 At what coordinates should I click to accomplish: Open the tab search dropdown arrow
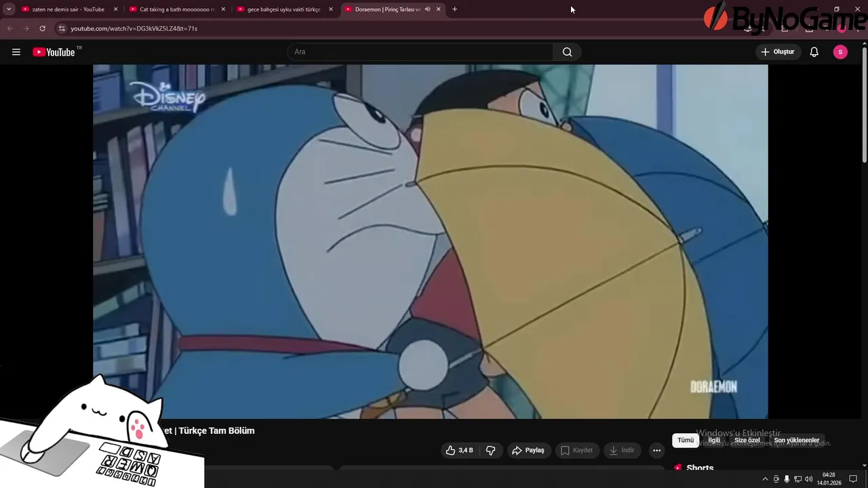9,9
